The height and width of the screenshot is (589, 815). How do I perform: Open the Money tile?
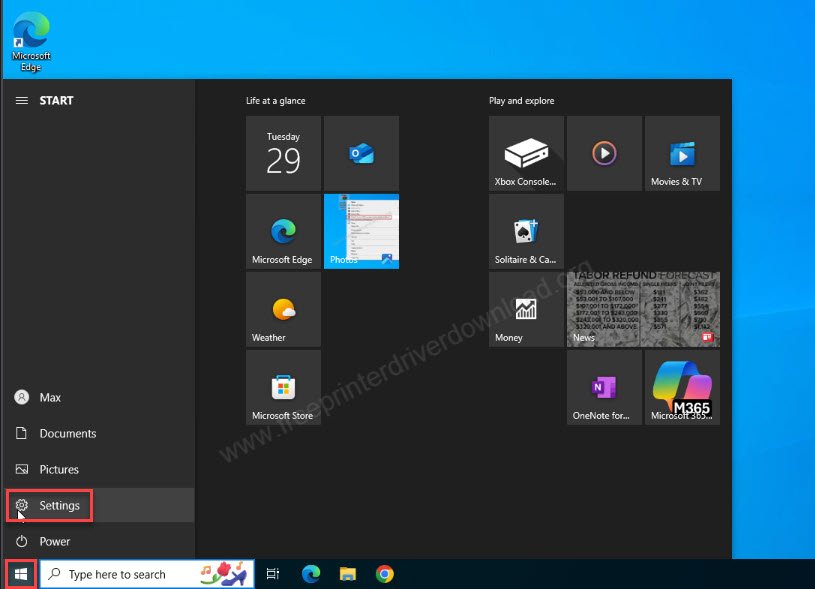click(x=527, y=309)
